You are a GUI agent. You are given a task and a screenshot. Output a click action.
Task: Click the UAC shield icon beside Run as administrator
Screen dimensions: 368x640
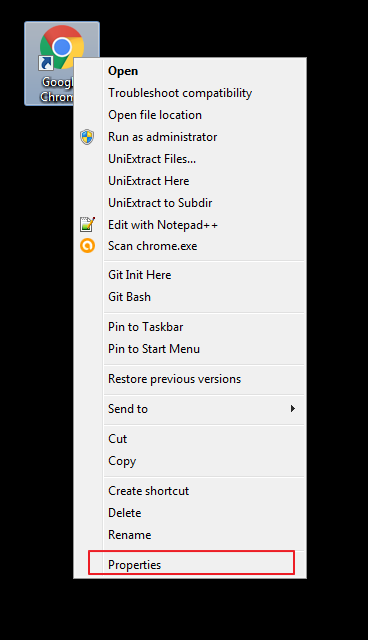tap(87, 137)
